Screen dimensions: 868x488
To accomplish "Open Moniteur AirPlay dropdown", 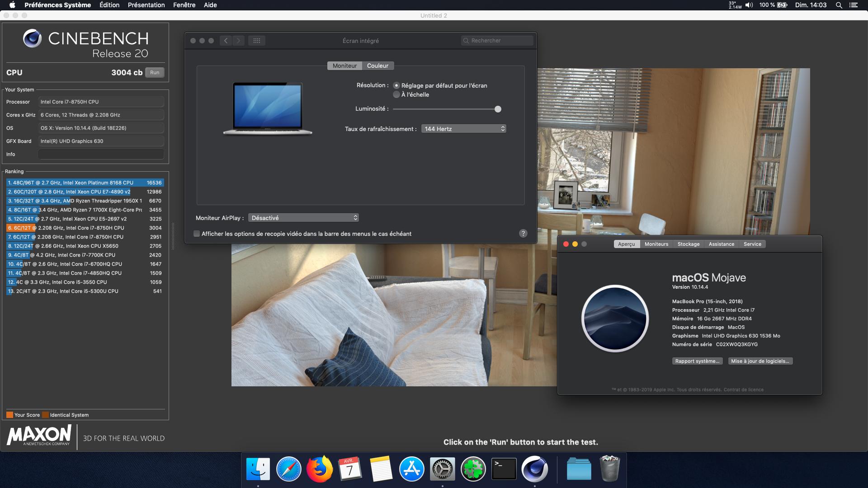I will click(x=303, y=218).
